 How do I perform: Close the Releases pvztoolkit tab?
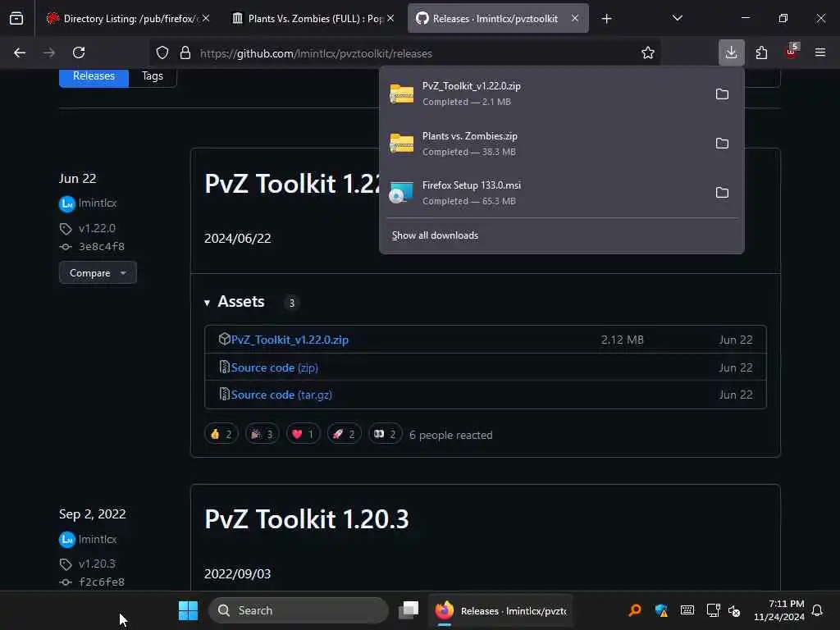tap(575, 19)
